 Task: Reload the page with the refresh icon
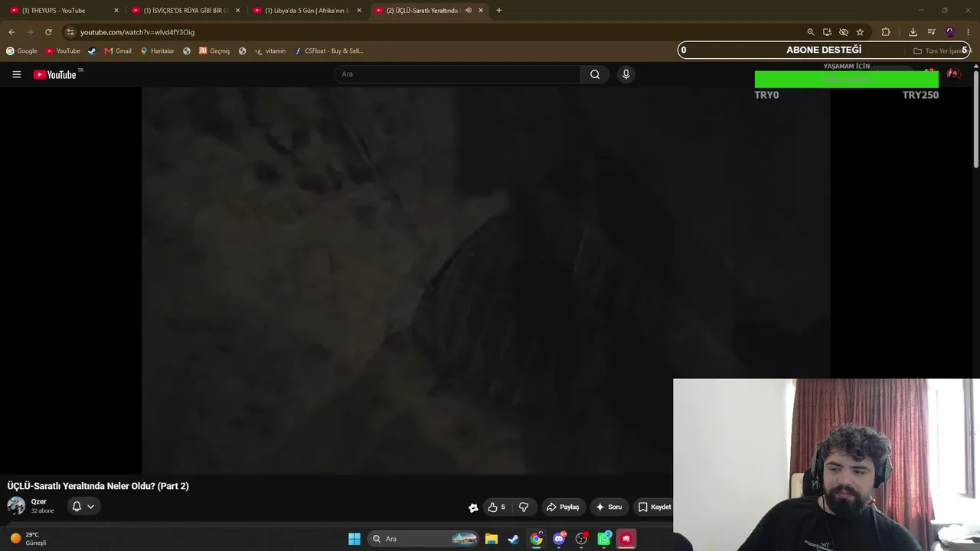click(x=48, y=32)
